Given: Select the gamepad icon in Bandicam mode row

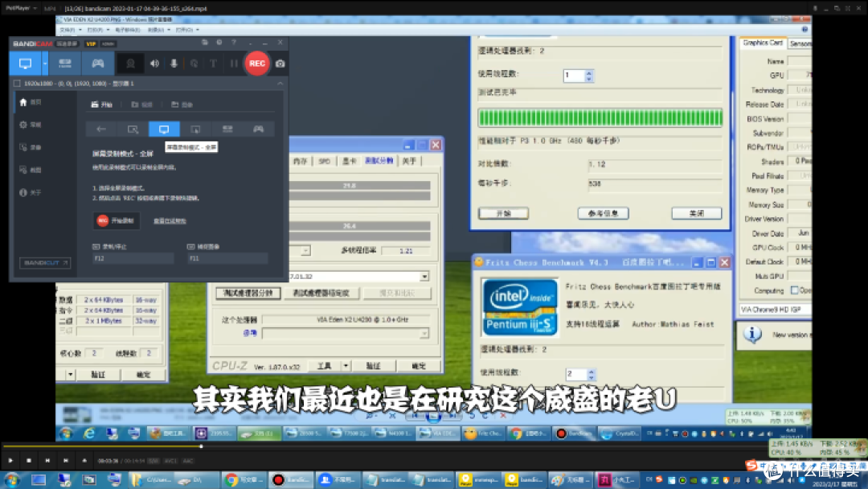Looking at the screenshot, I should point(259,129).
